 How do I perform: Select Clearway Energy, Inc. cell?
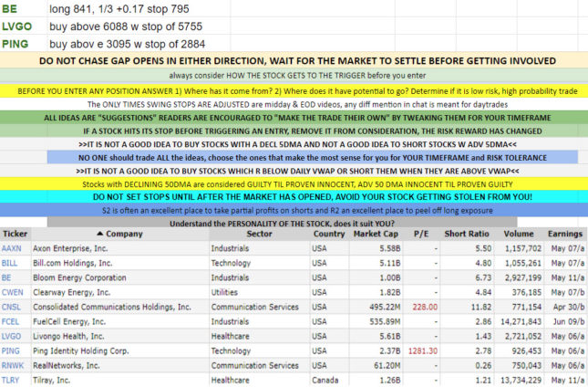[x=120, y=292]
